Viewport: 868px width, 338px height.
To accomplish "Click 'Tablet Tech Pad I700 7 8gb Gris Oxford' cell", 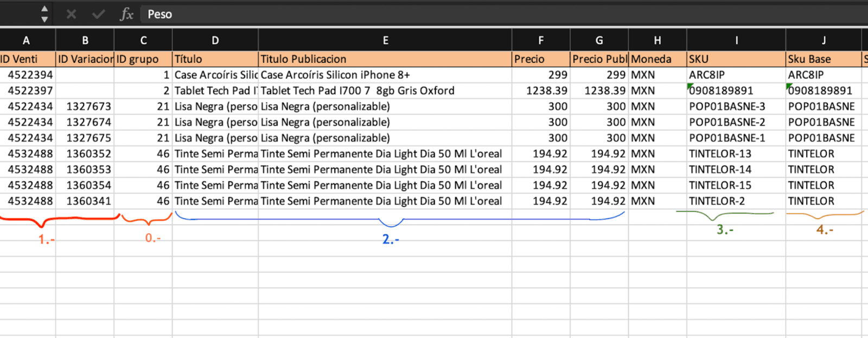I will click(385, 91).
